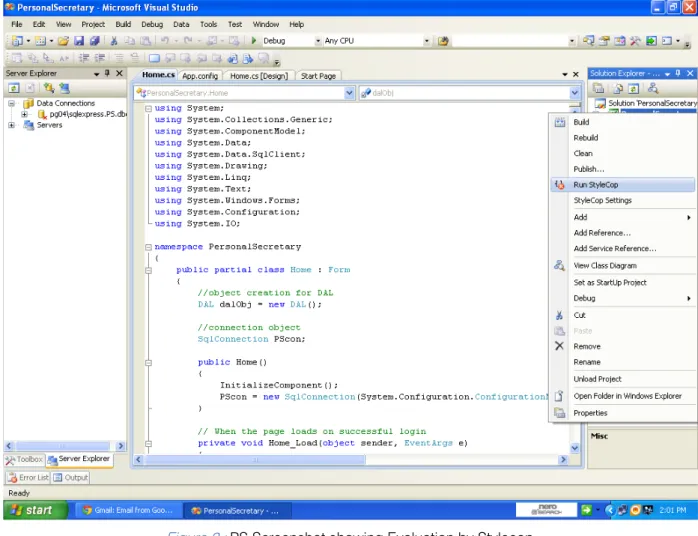Collapse the using directives outline block

click(149, 108)
